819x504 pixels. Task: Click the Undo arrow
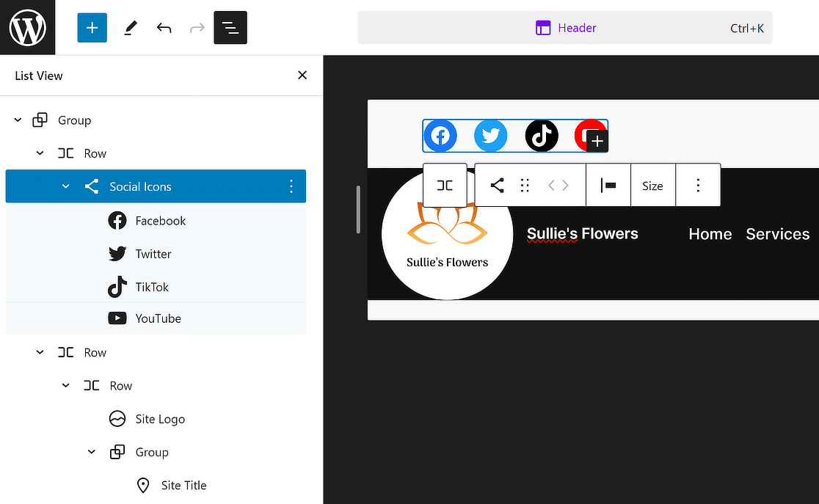(x=164, y=28)
